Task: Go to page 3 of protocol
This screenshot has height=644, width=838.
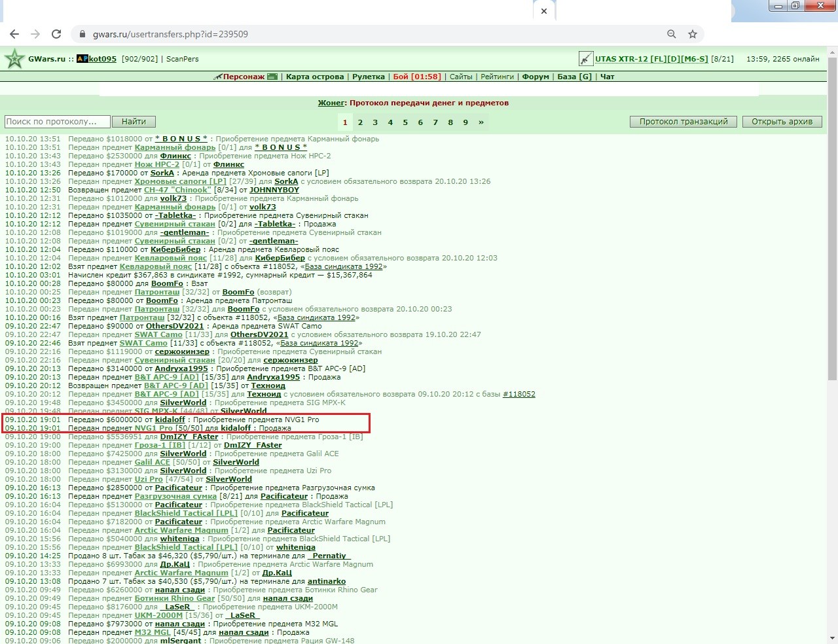Action: pyautogui.click(x=375, y=122)
